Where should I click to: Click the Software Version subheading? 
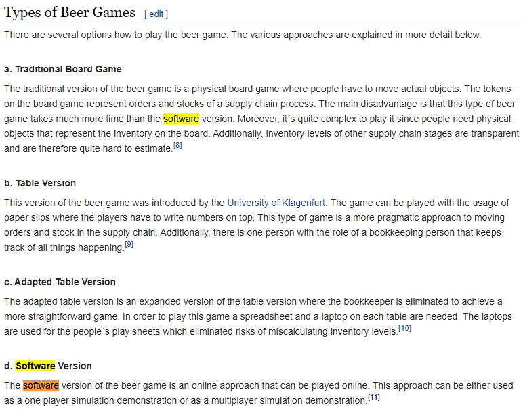[47, 366]
